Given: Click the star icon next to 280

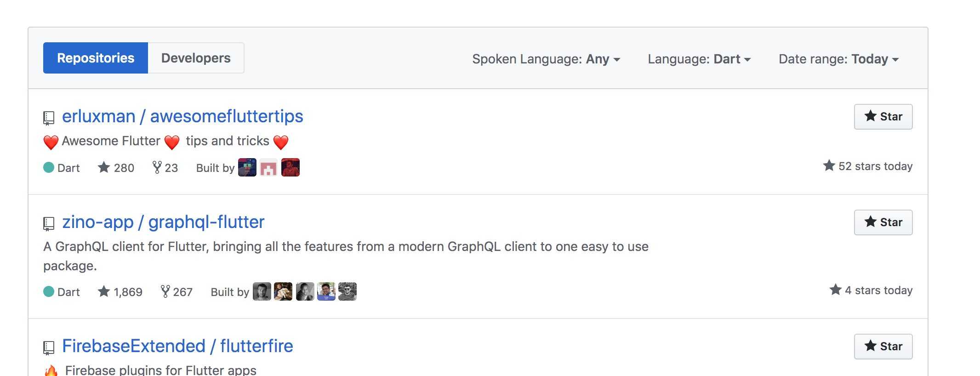Looking at the screenshot, I should click(x=104, y=167).
